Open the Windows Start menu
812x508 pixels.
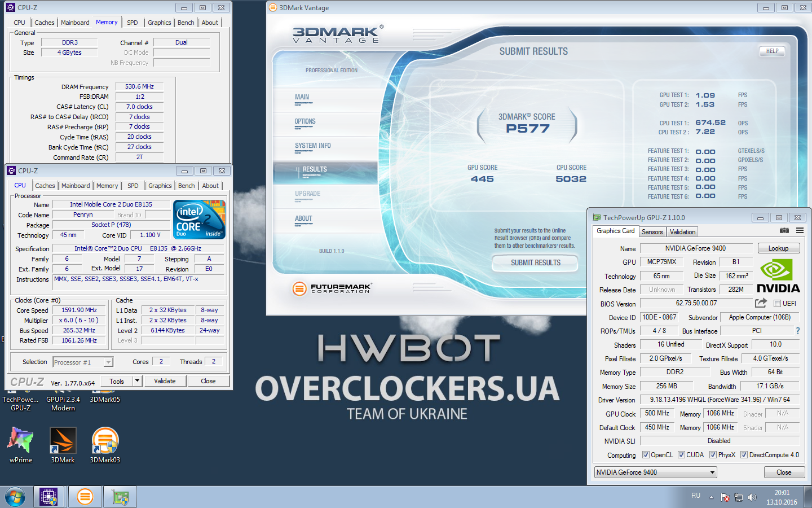15,497
